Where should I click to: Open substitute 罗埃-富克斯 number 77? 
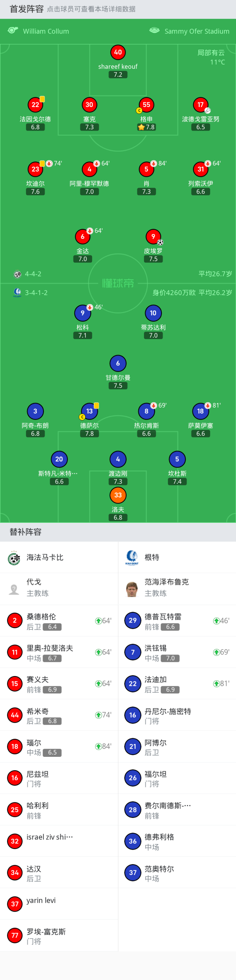(59, 935)
